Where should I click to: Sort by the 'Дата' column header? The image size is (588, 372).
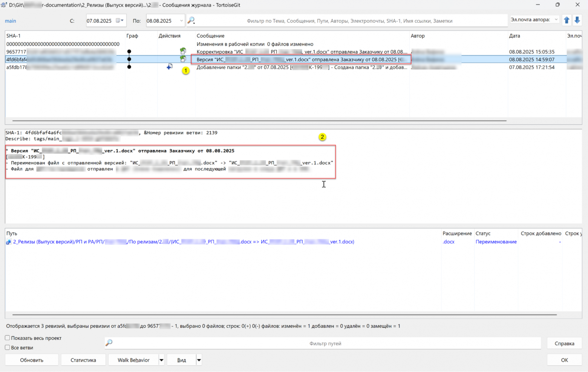pos(514,36)
